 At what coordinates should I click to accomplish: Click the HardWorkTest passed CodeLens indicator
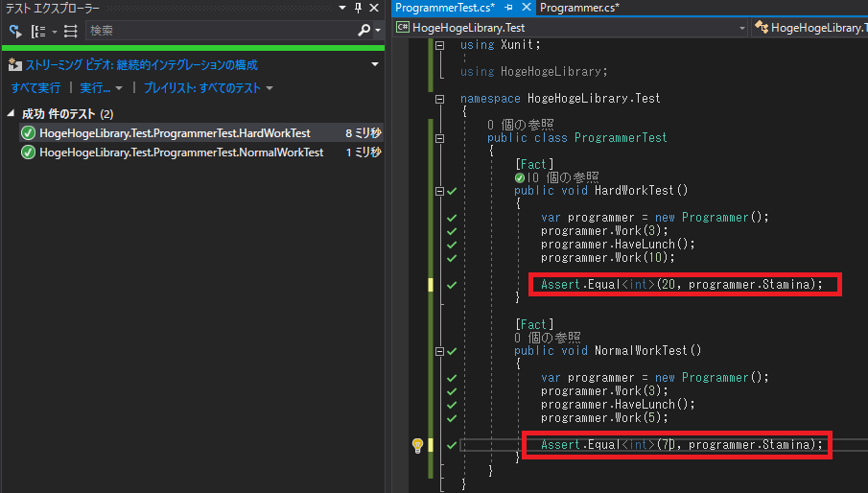(519, 177)
